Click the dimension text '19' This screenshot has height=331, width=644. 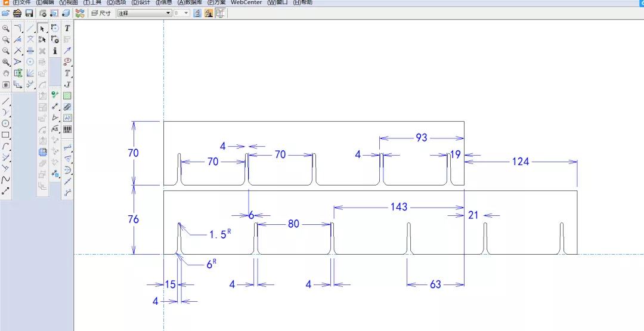coord(455,155)
